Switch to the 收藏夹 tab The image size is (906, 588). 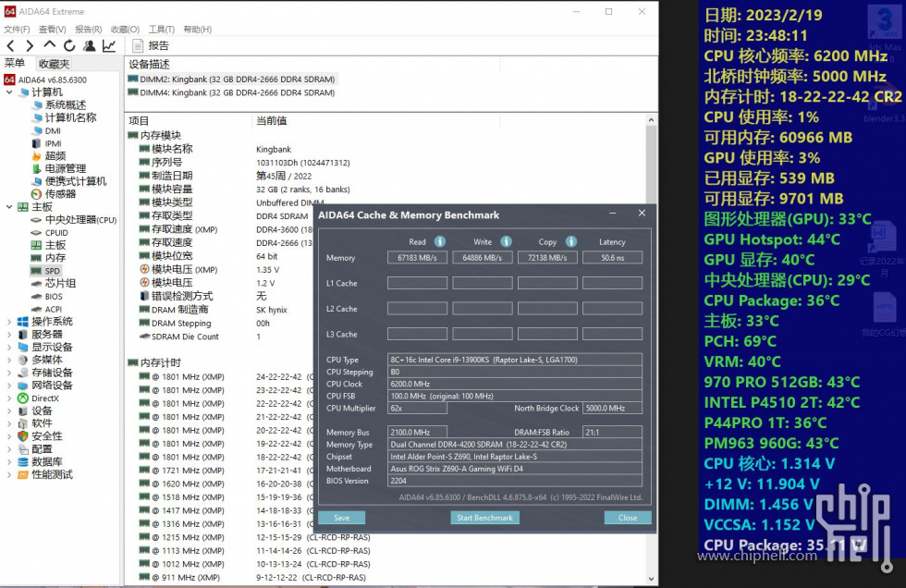point(54,64)
